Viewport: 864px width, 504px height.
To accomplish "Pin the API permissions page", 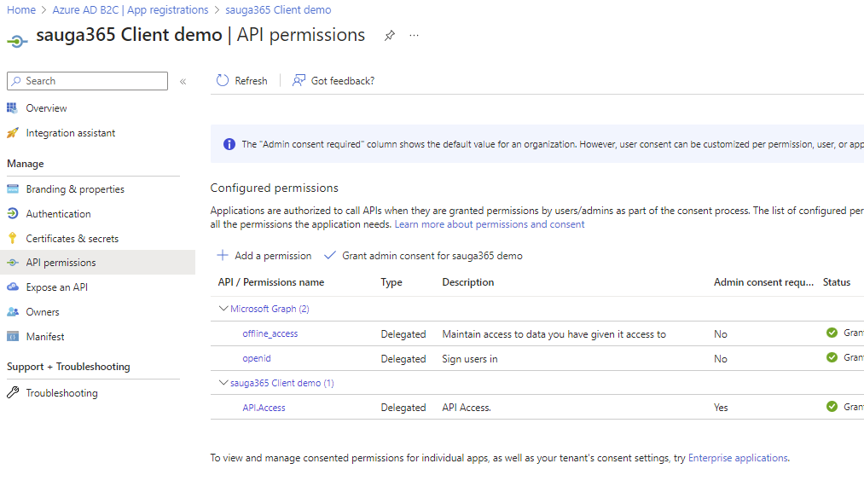I will click(x=390, y=35).
